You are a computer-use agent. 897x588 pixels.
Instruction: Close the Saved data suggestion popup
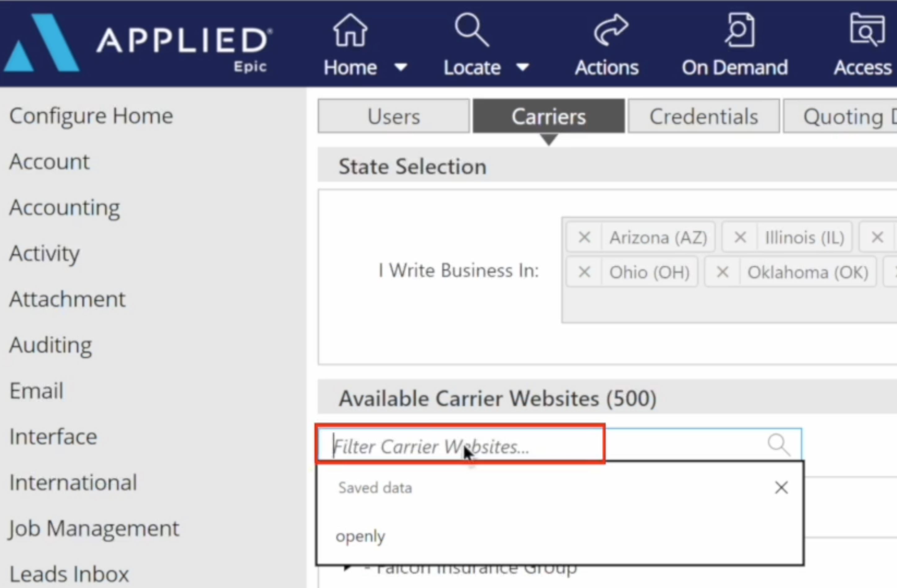click(781, 488)
